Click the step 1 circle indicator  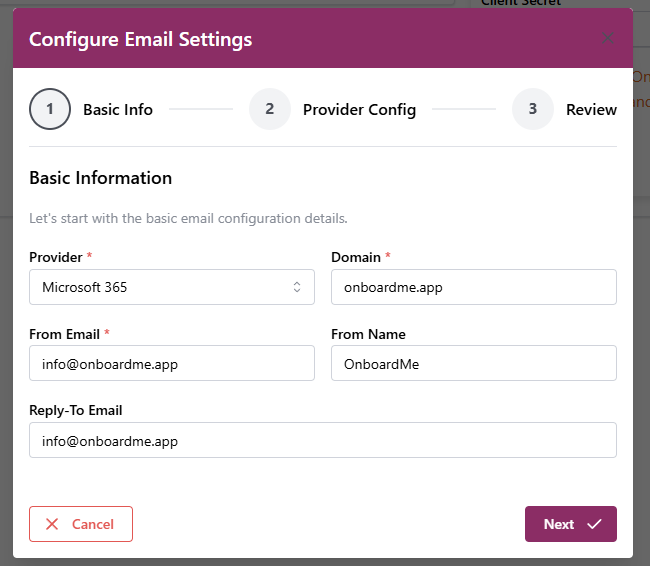50,110
